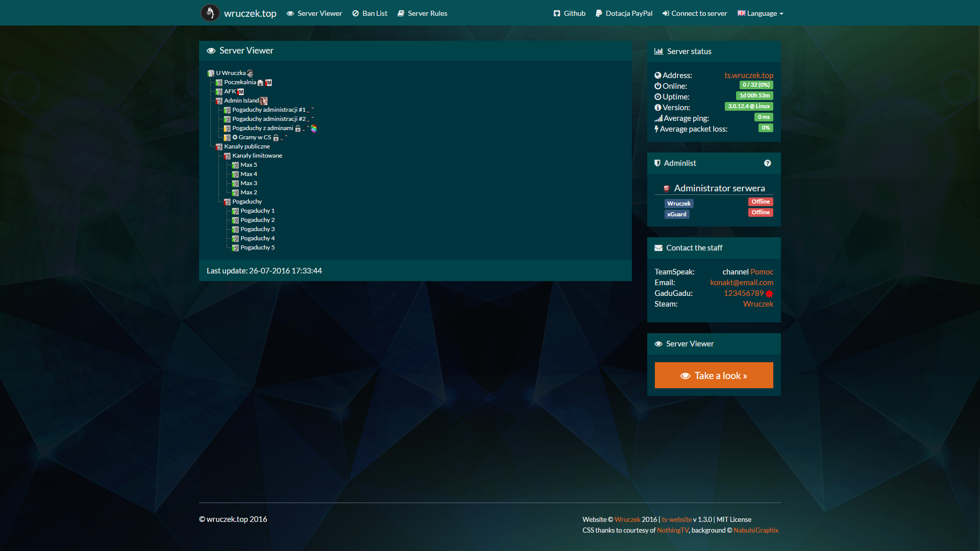Open the Language dropdown menu
This screenshot has width=980, height=551.
pos(760,13)
